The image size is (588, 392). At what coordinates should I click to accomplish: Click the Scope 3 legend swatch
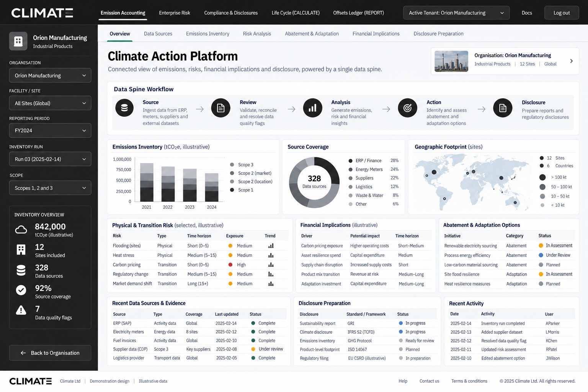232,165
